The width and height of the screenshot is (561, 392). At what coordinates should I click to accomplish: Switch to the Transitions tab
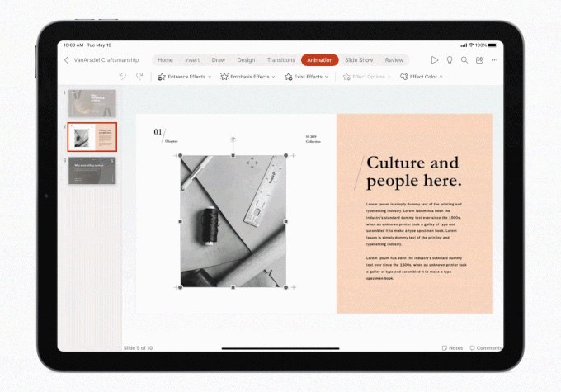(x=281, y=60)
